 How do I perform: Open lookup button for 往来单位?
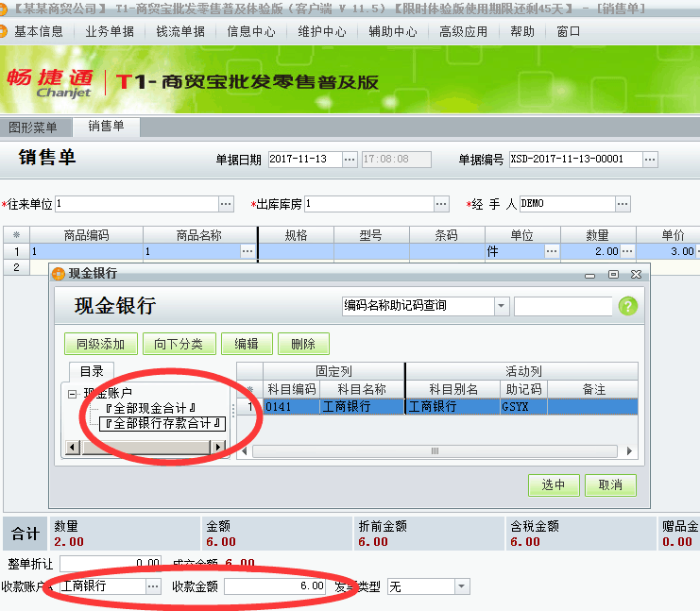pos(226,204)
